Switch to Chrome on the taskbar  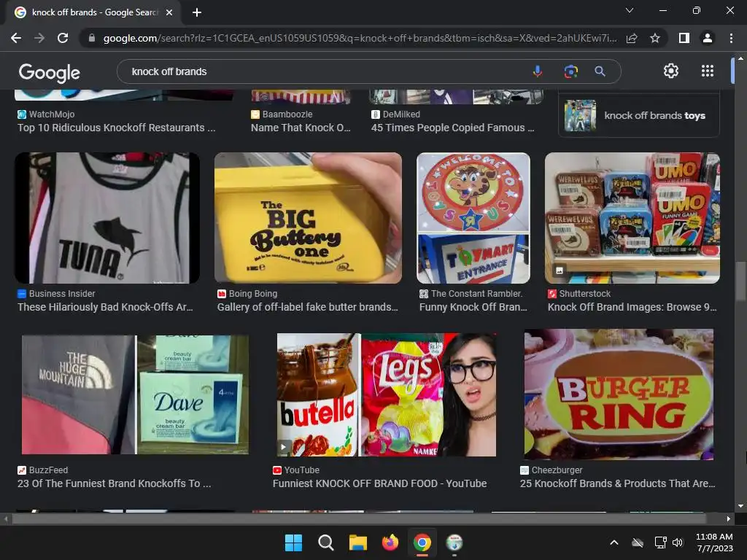pos(422,542)
